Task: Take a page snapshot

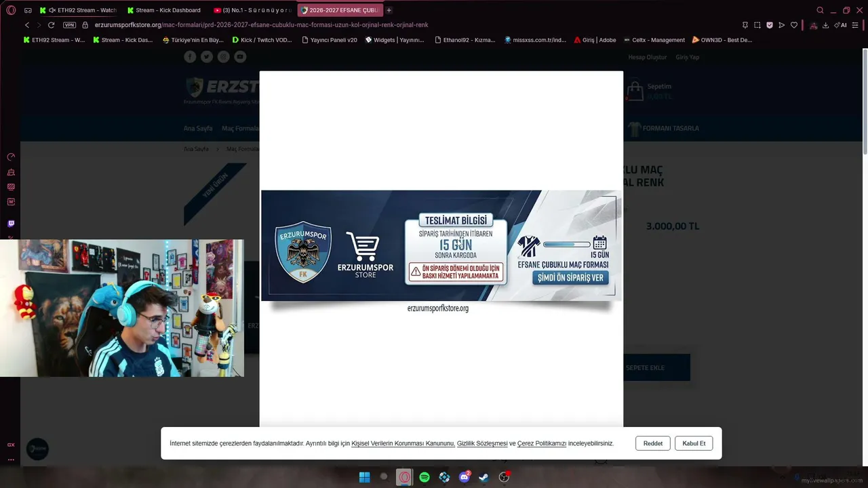Action: point(757,25)
